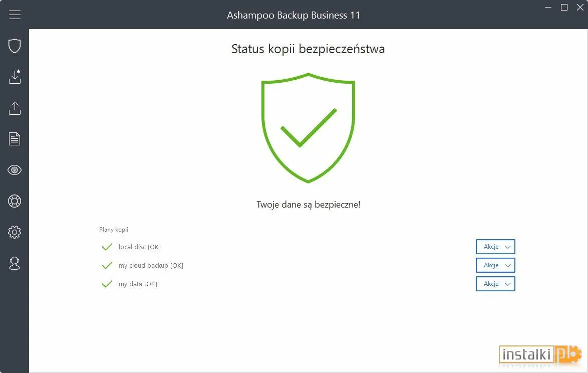Select the 'my data [OK]' plan
588x373 pixels.
(138, 284)
